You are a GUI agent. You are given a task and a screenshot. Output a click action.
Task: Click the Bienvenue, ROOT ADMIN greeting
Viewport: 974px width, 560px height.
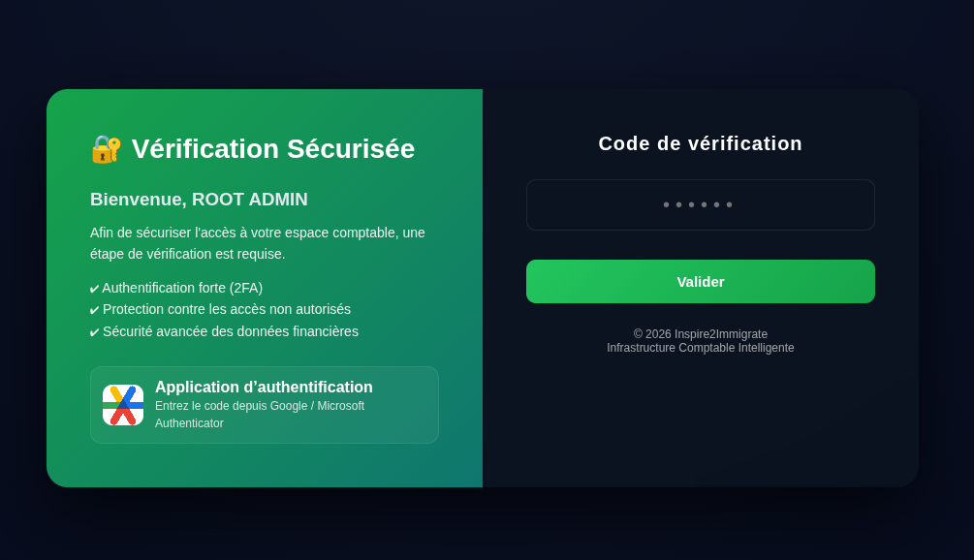point(199,200)
